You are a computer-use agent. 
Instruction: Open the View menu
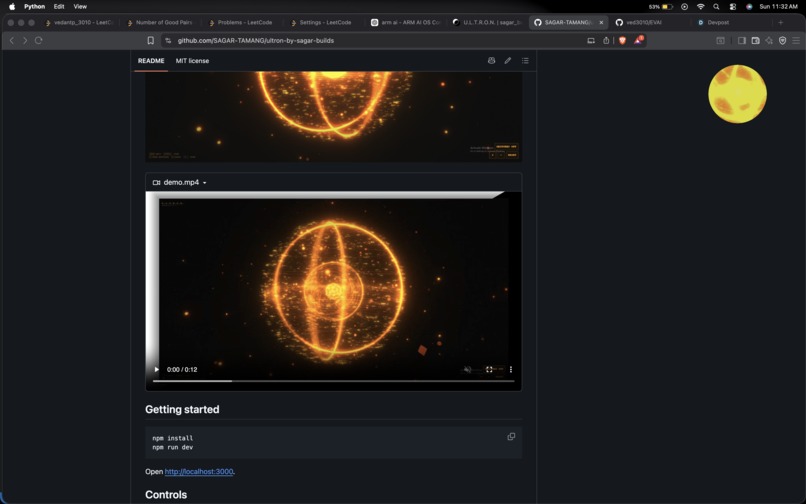pyautogui.click(x=80, y=6)
